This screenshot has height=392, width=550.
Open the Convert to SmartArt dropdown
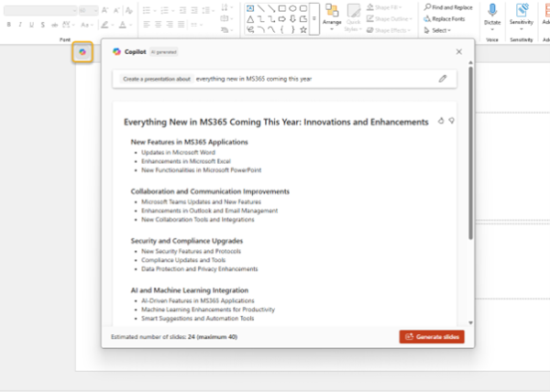[226, 30]
